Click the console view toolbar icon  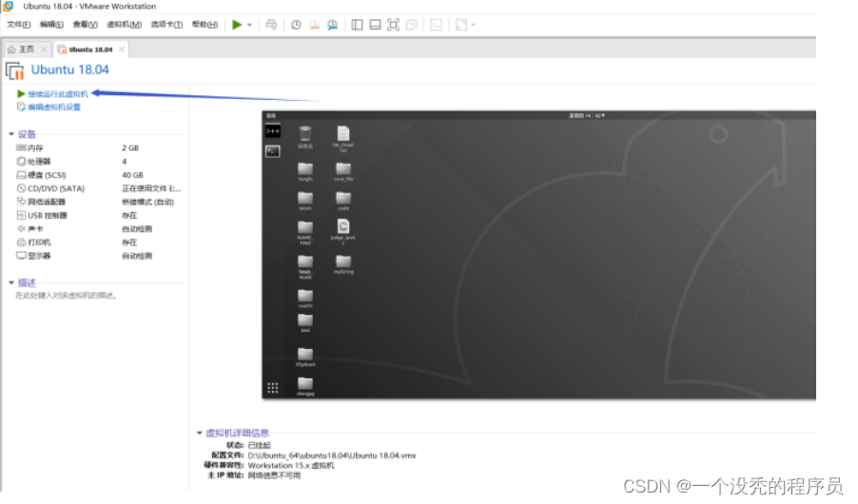pyautogui.click(x=436, y=25)
